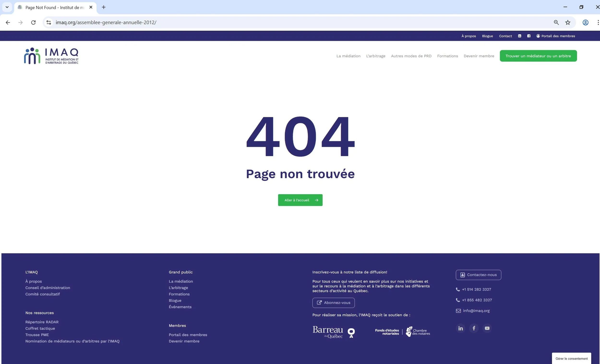Open footer Formations link

pyautogui.click(x=179, y=294)
